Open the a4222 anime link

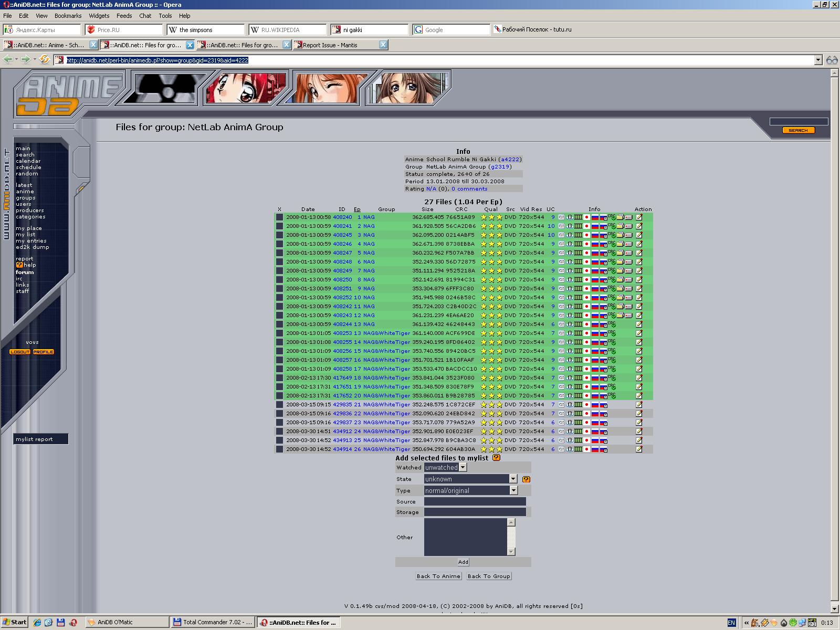(x=510, y=159)
